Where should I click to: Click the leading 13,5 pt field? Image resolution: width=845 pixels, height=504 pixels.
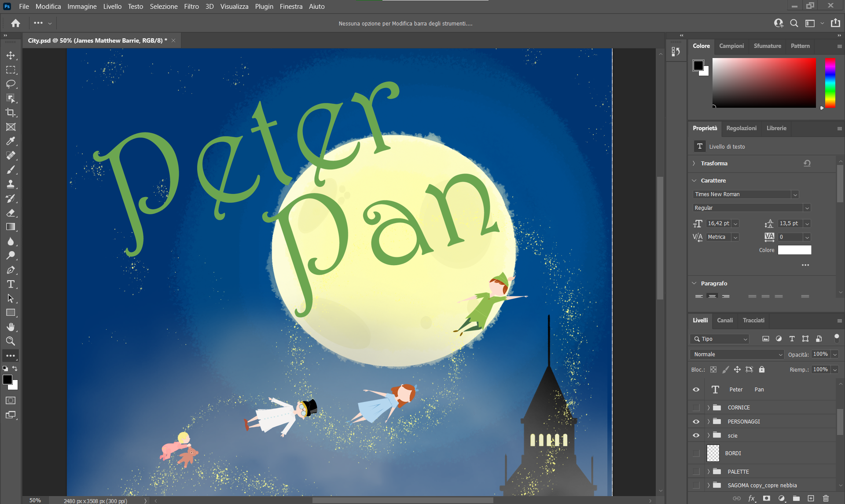coord(790,223)
